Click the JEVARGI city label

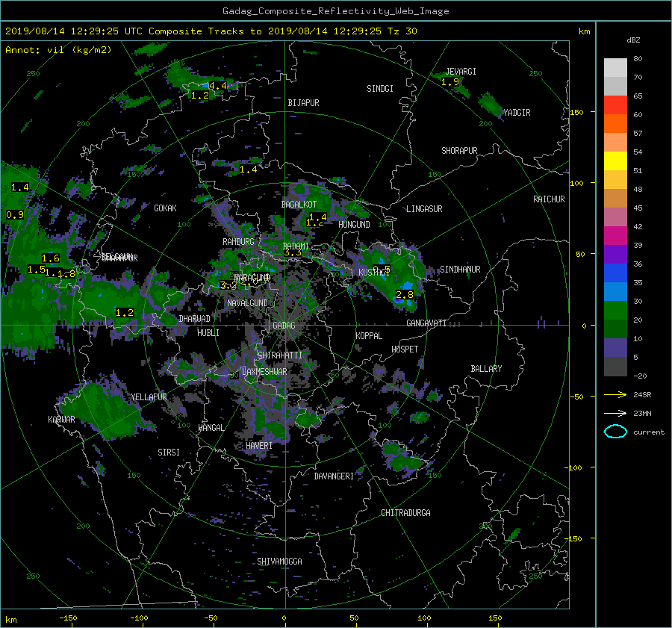pyautogui.click(x=461, y=72)
